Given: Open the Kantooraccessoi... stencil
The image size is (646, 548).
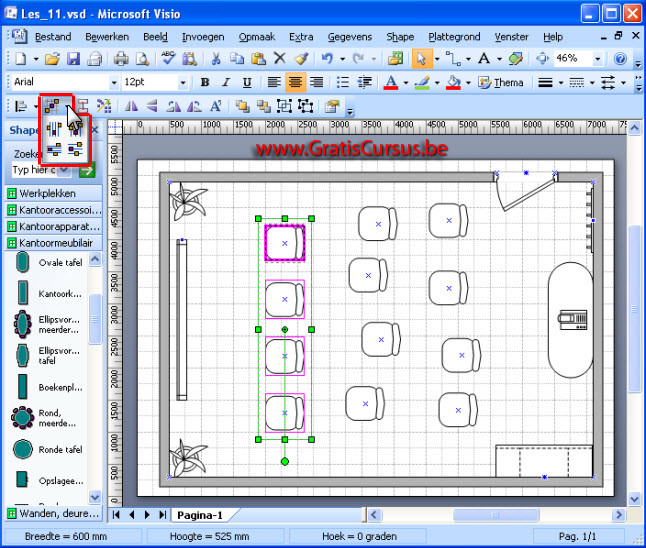Looking at the screenshot, I should tap(54, 210).
